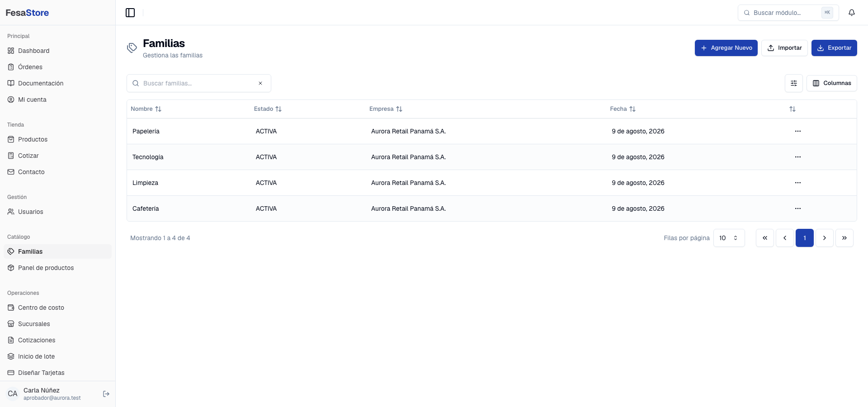Select Familias in Catálogo
This screenshot has width=868, height=407.
[57, 251]
